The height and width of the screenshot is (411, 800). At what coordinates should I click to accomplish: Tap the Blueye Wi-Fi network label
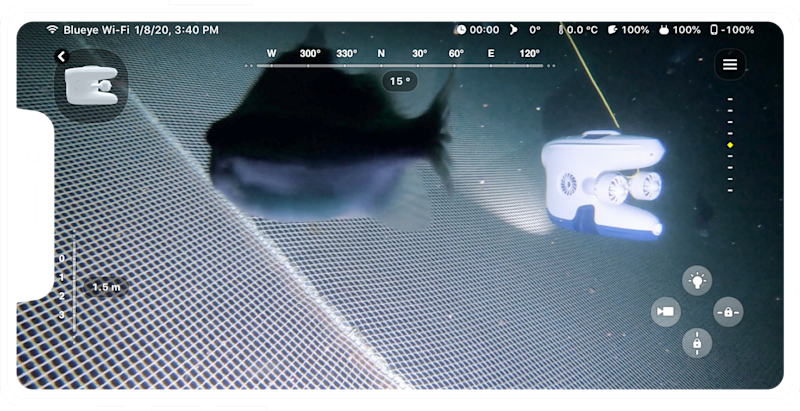[x=96, y=30]
